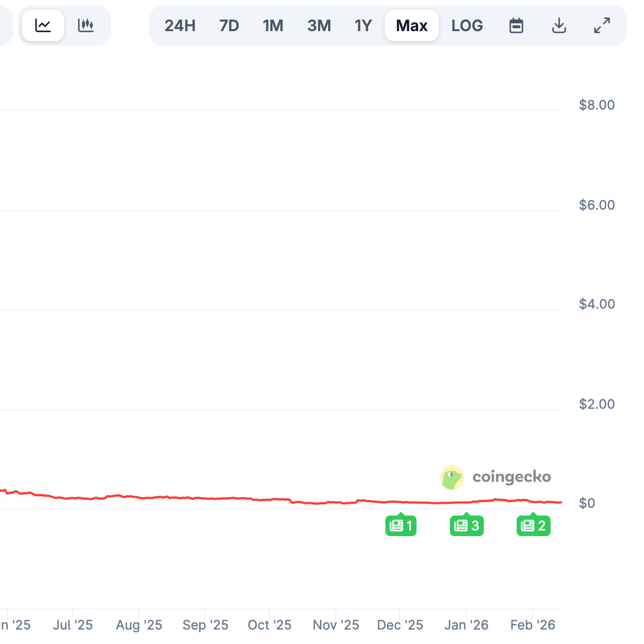Open the news marker labeled 1
The height and width of the screenshot is (644, 644).
pos(401,525)
